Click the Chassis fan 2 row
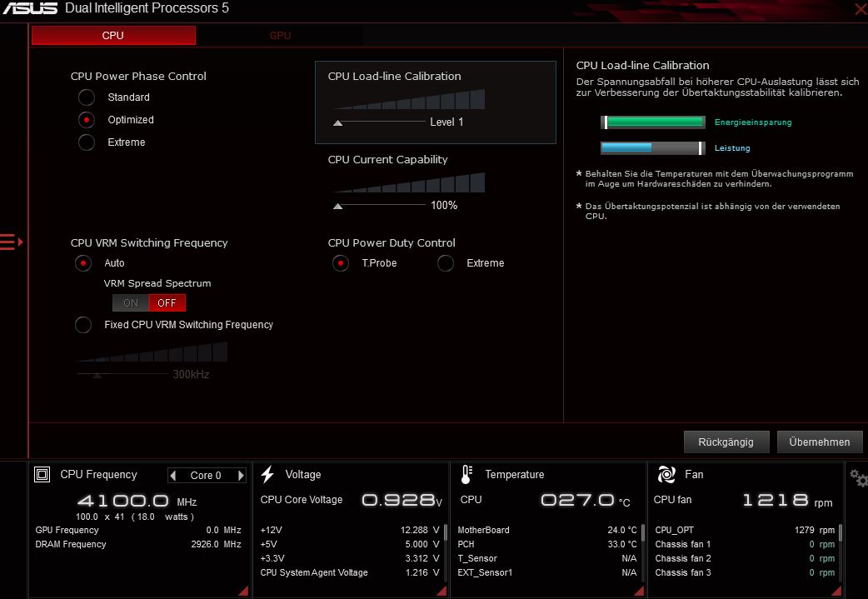 (x=745, y=558)
